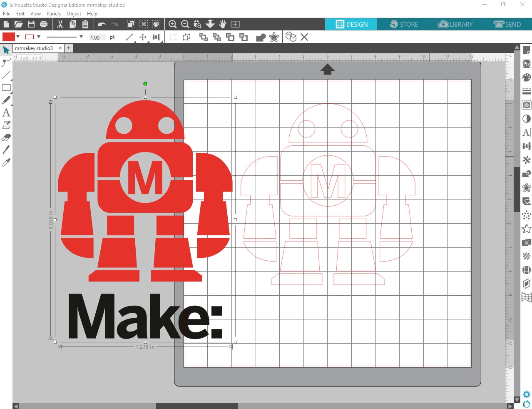This screenshot has width=532, height=409.
Task: Open the File menu
Action: (7, 13)
